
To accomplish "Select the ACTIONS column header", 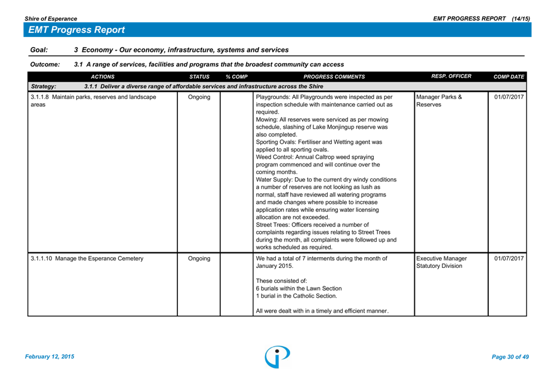I will pos(103,76).
